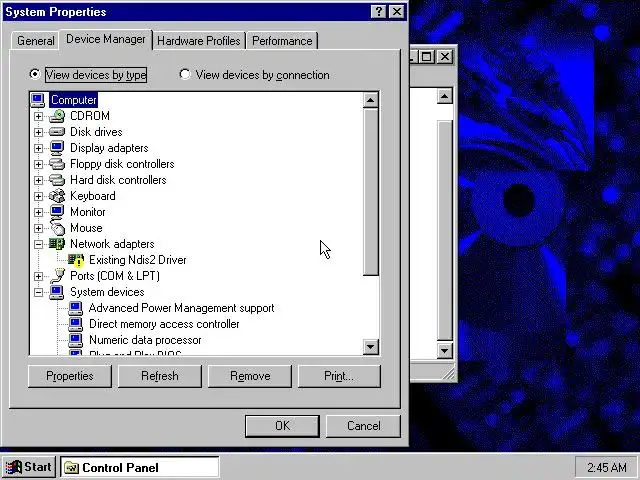Click the Remove button

(250, 376)
